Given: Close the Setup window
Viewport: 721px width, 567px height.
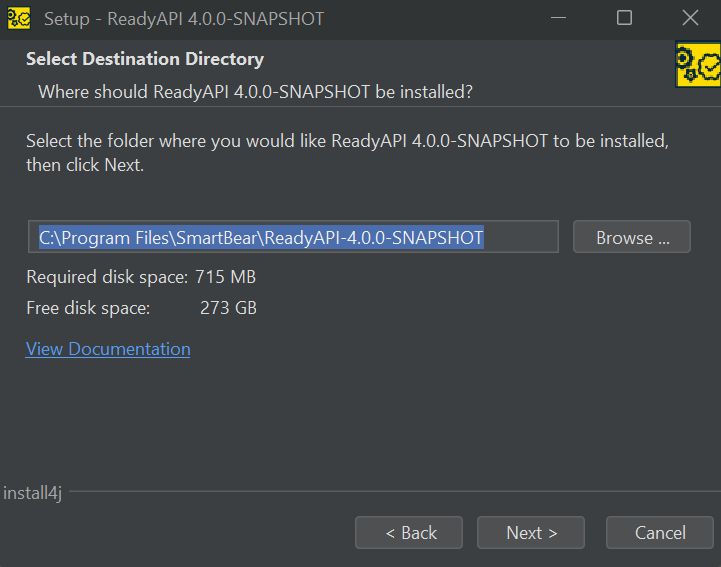Looking at the screenshot, I should pos(690,18).
